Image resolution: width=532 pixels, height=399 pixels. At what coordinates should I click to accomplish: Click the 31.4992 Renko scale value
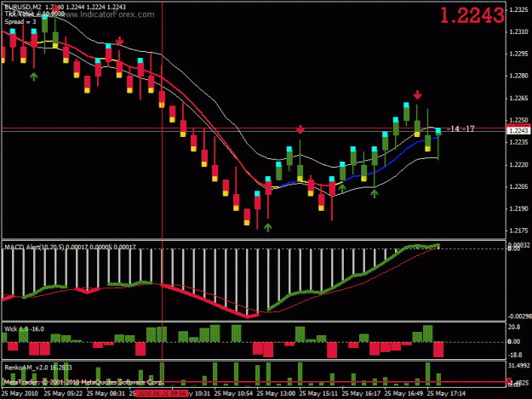coord(518,366)
